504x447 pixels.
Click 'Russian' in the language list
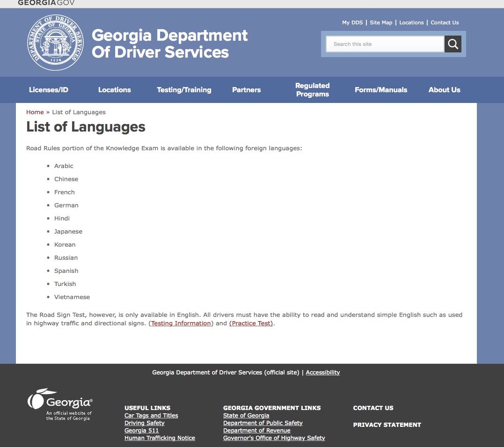66,257
